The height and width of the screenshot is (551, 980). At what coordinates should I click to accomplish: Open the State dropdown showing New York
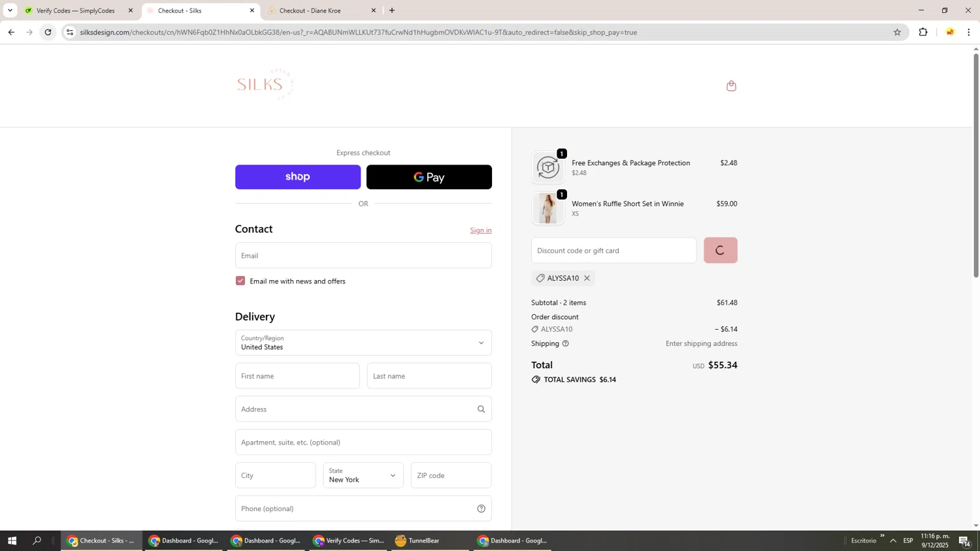(x=363, y=475)
